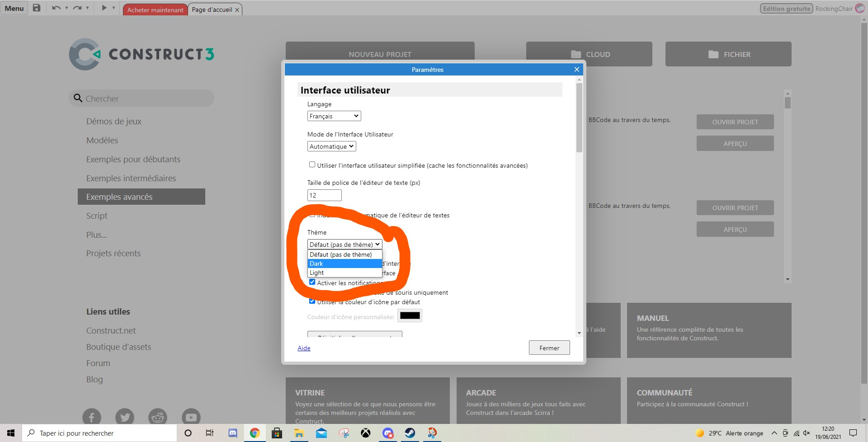This screenshot has width=868, height=442.
Task: Choose Dark theme option
Action: (x=345, y=263)
